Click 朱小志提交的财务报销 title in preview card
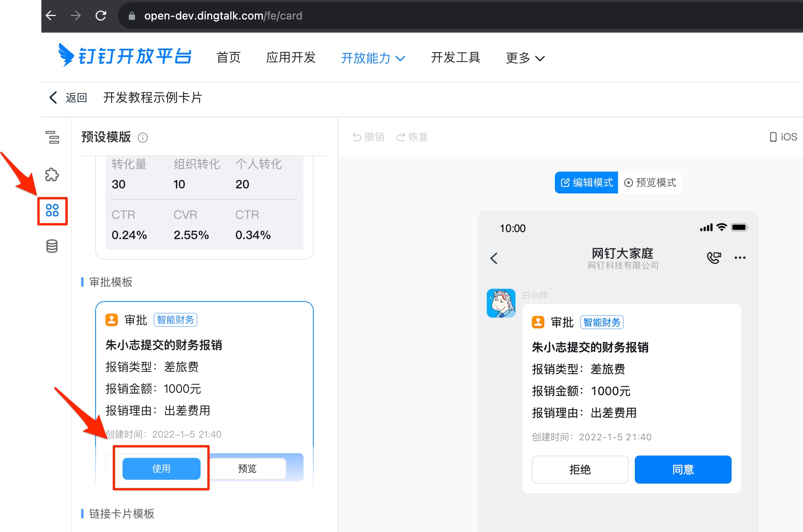The width and height of the screenshot is (803, 532). click(590, 347)
